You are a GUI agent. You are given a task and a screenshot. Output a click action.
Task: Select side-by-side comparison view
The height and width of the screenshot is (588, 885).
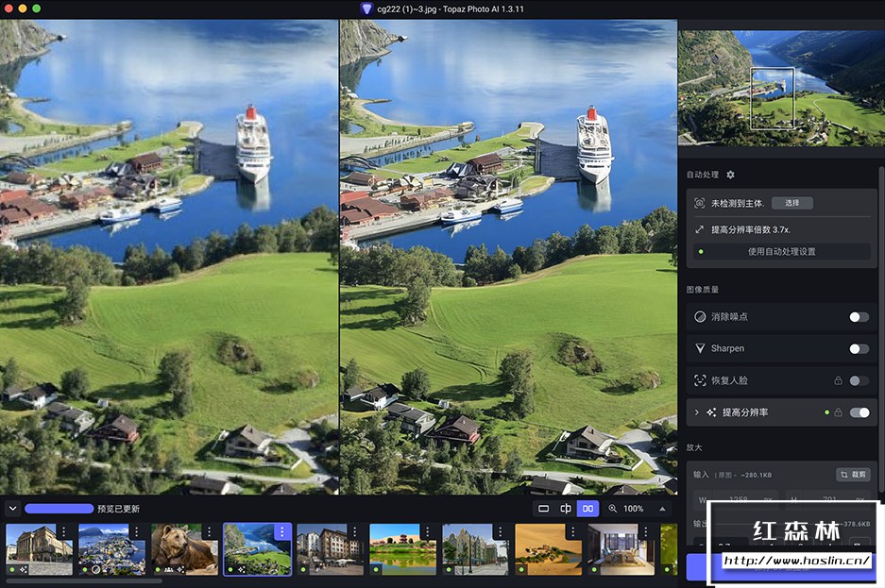tap(587, 509)
